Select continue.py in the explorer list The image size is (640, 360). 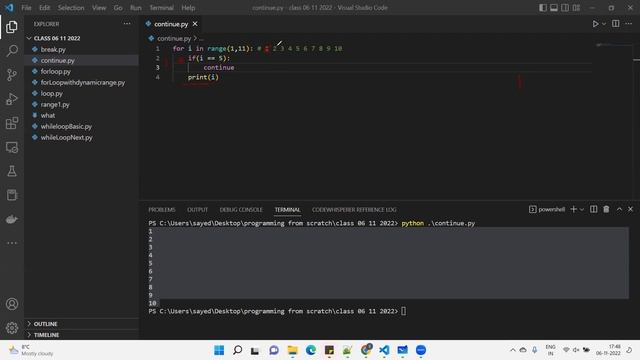tap(58, 60)
